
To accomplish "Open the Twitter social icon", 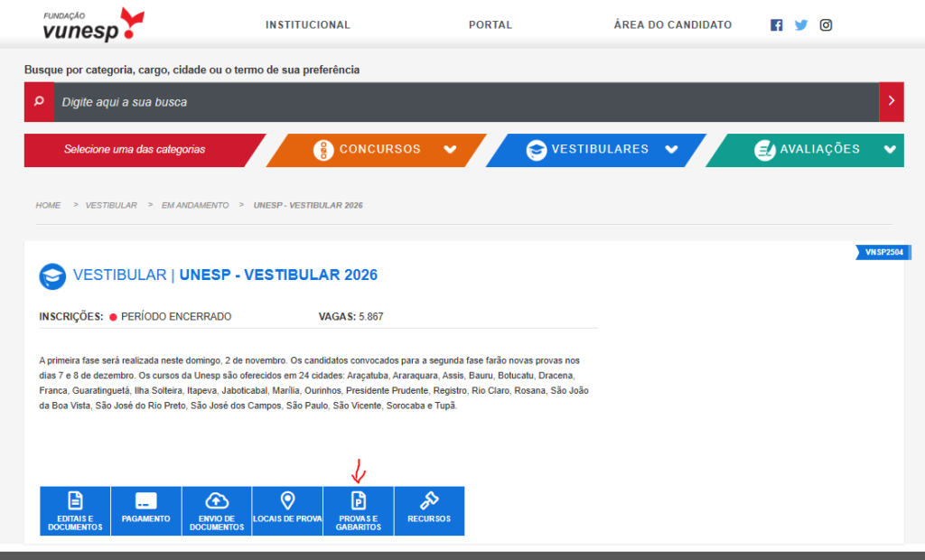I will 801,25.
